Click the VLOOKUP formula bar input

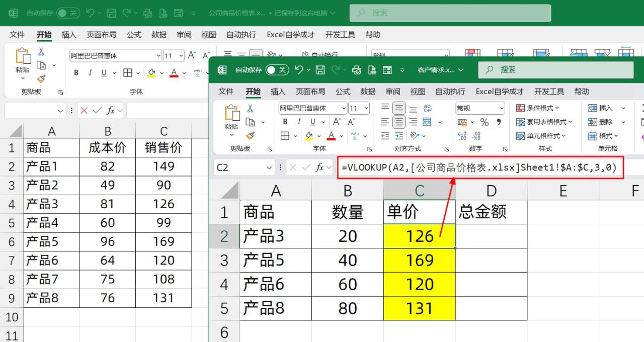pyautogui.click(x=480, y=167)
